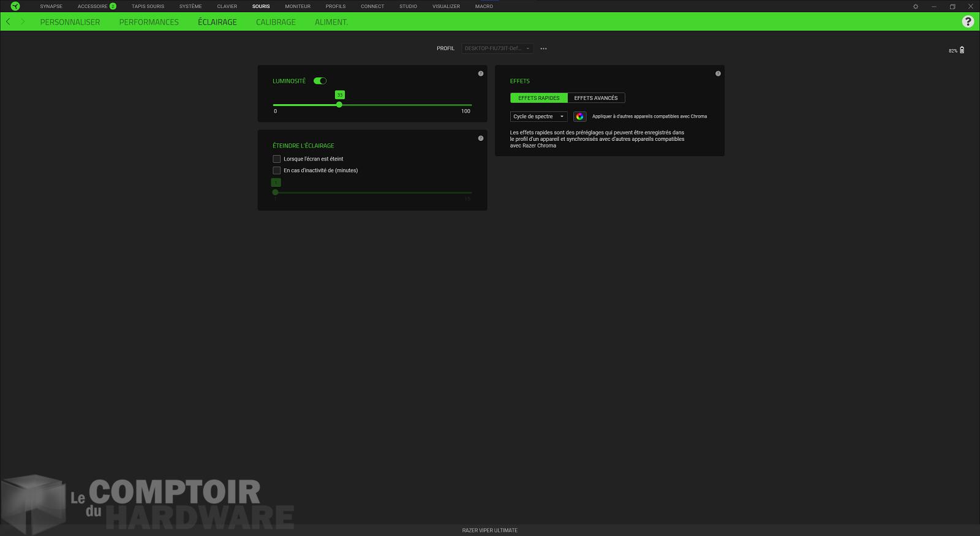Open the Connect tab

coord(372,6)
